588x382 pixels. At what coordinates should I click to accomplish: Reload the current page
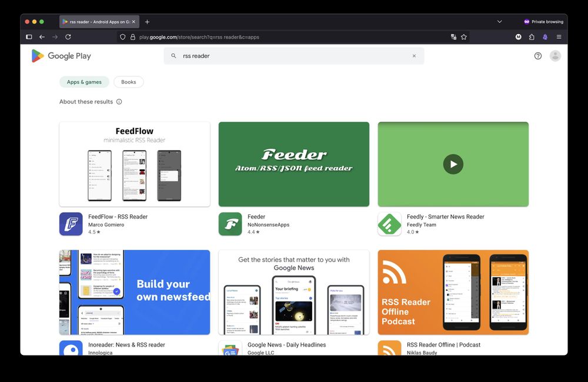click(68, 37)
